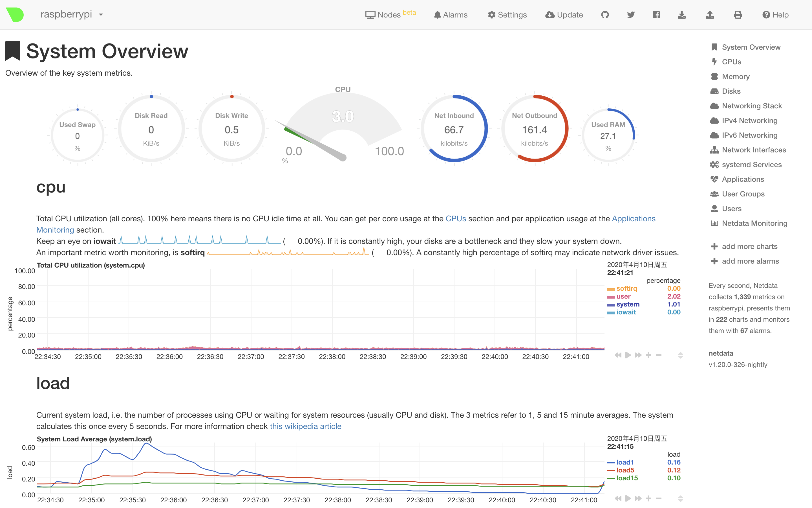Viewport: 812px width, 508px height.
Task: Pan load chart left with rewind icon
Action: (x=618, y=499)
